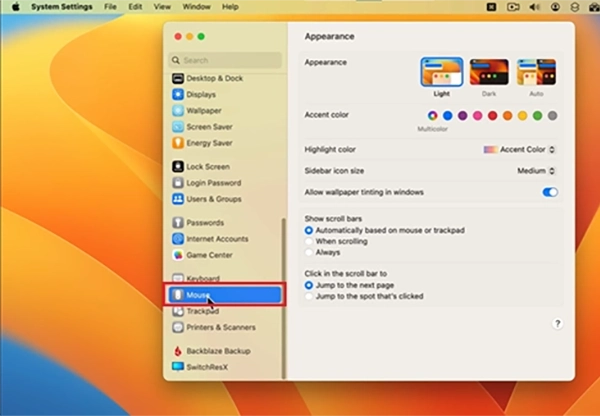Click the sidebar vertical scrollbar
600x416 pixels.
point(284,299)
